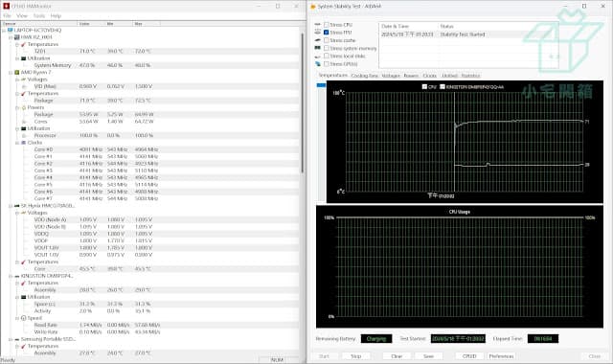Enable the Stress cache checkbox

[x=326, y=40]
